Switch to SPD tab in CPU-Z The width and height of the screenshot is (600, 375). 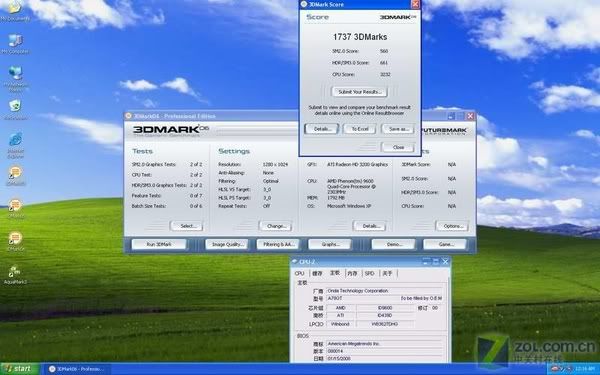[x=370, y=273]
